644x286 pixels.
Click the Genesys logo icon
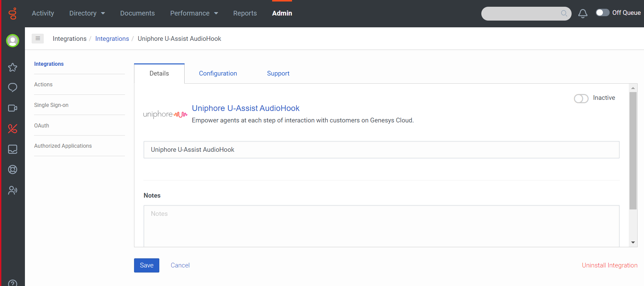coord(13,13)
